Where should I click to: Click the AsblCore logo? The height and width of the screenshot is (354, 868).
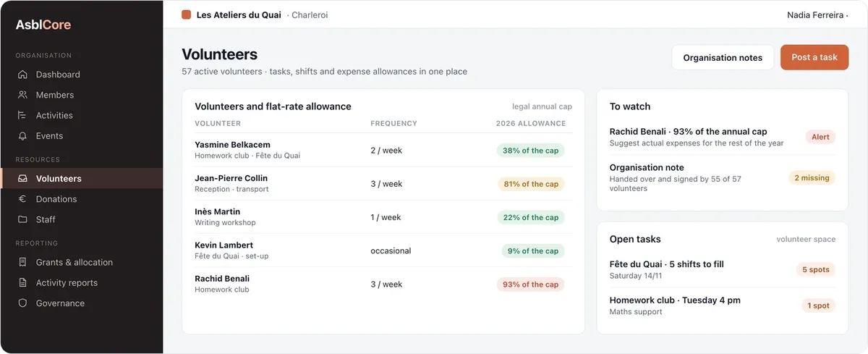pyautogui.click(x=43, y=25)
